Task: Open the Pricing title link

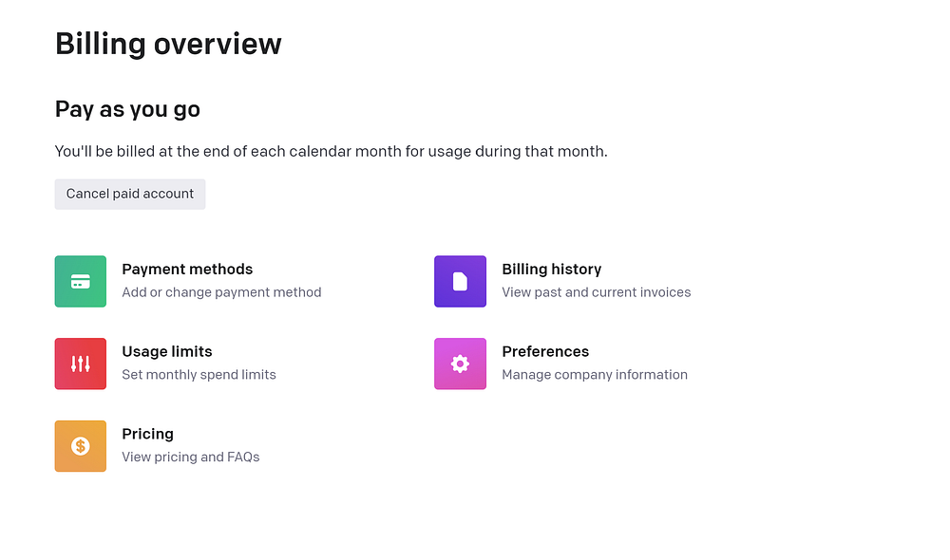Action: (147, 435)
